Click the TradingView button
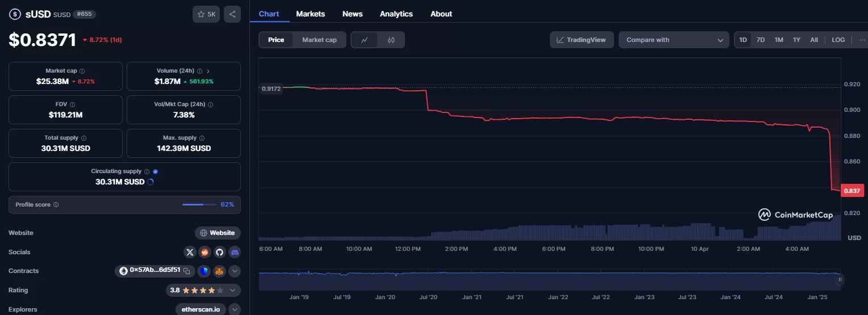Image resolution: width=868 pixels, height=315 pixels. (581, 40)
